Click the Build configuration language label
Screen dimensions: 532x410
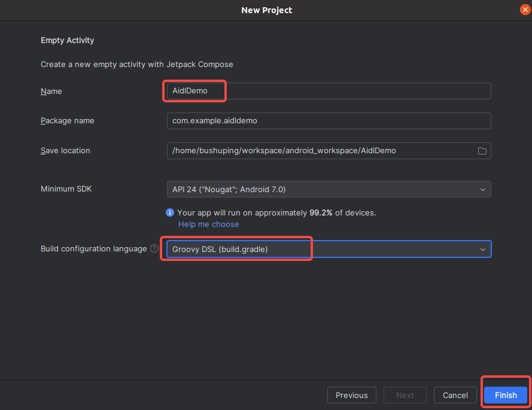coord(93,249)
